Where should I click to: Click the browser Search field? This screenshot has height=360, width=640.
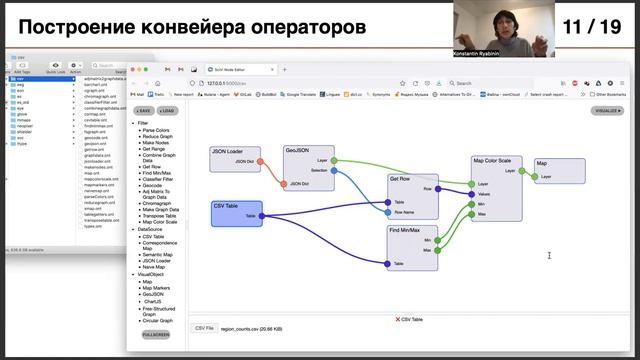[x=490, y=83]
